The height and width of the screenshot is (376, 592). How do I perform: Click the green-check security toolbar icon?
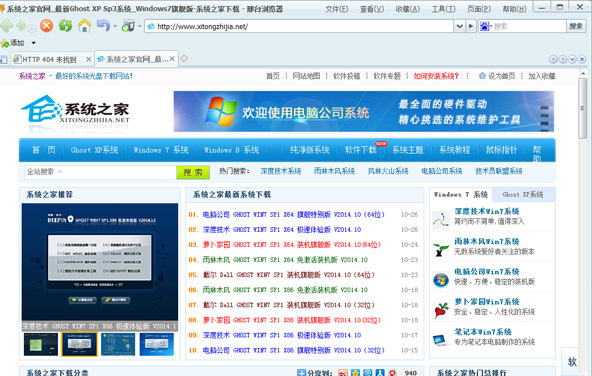128,26
